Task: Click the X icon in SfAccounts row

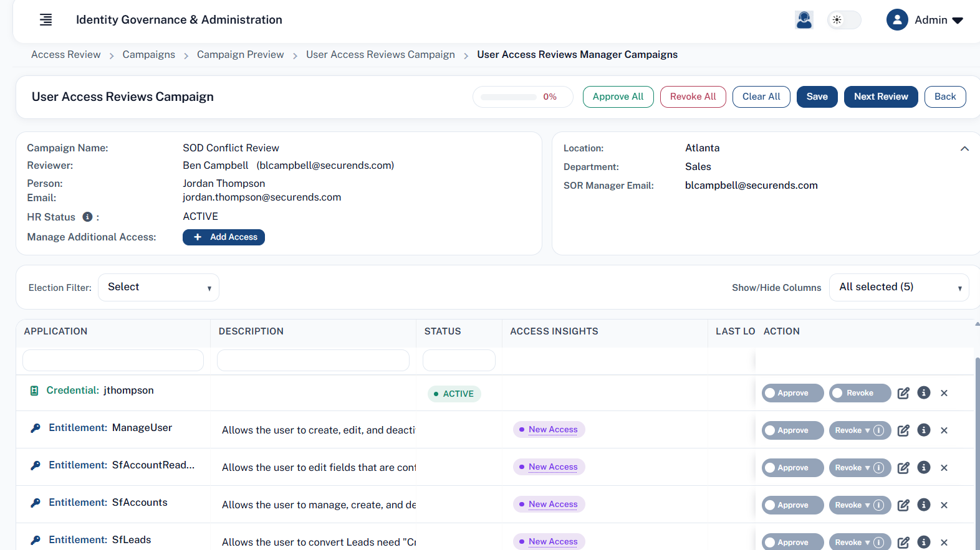Action: tap(944, 505)
